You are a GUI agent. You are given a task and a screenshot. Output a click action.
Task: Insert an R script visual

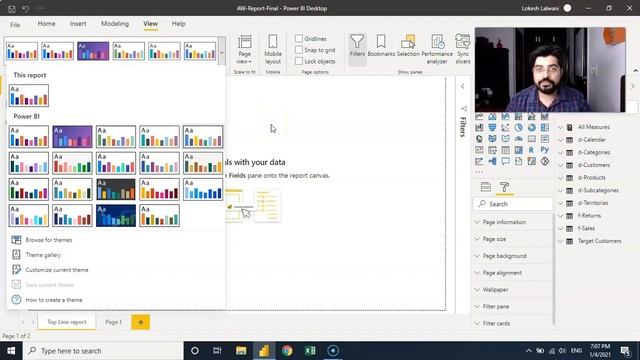531,150
